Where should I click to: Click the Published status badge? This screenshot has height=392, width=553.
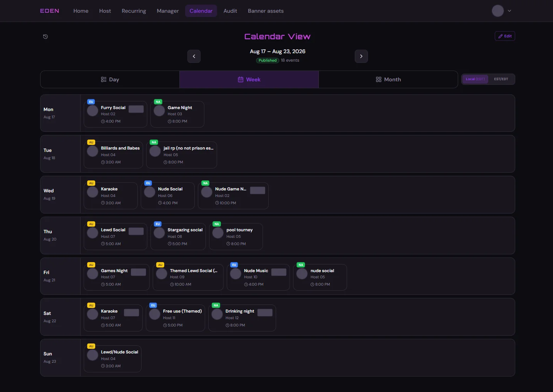tap(268, 61)
